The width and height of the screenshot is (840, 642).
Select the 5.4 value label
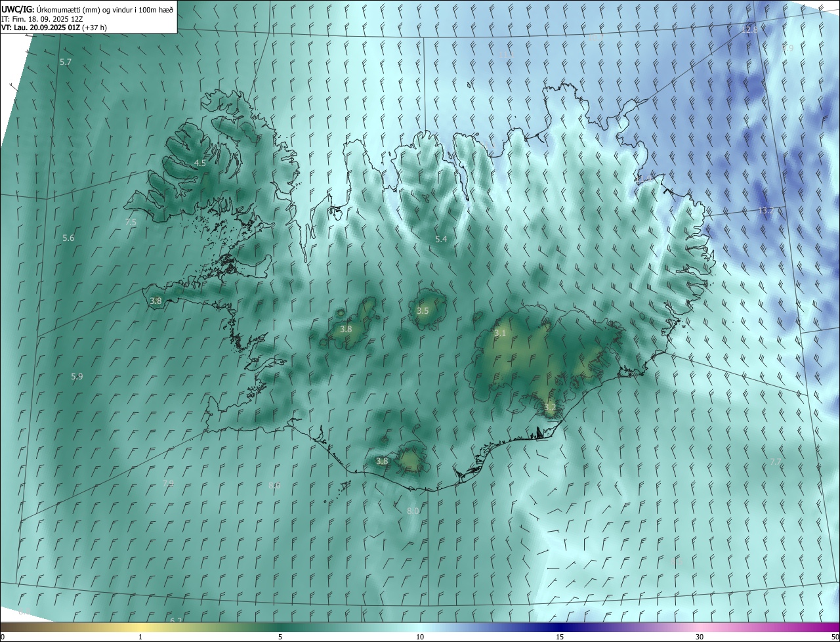tap(441, 240)
